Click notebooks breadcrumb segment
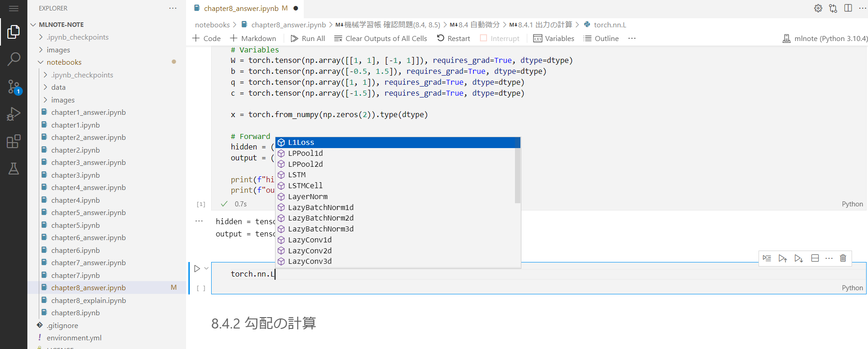The width and height of the screenshot is (868, 349). click(213, 25)
